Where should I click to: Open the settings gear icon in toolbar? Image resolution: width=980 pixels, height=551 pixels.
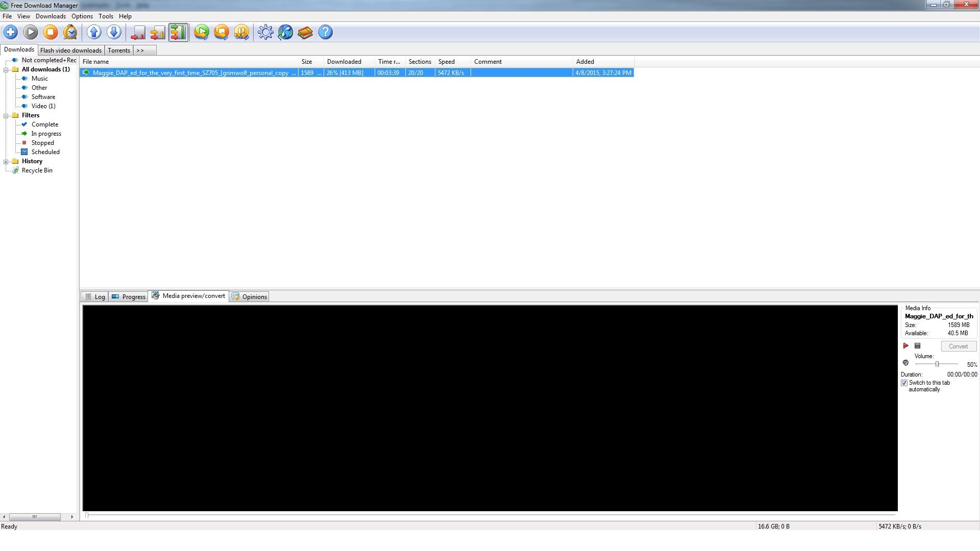coord(265,33)
